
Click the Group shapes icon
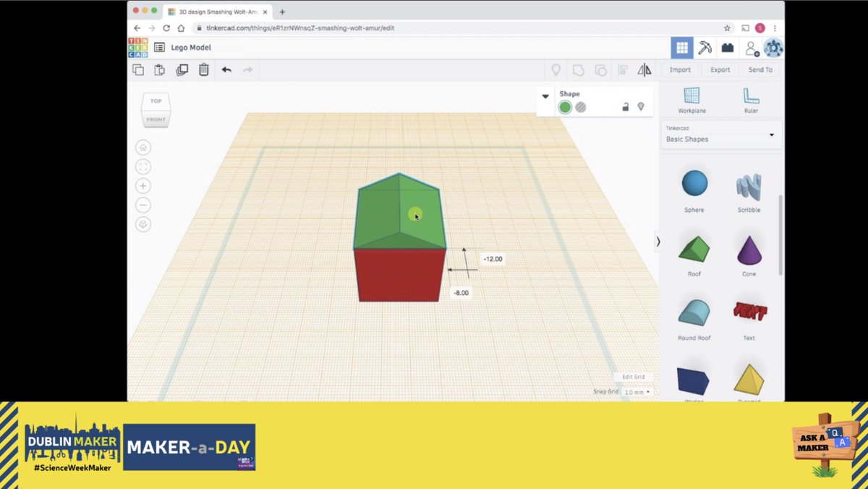pyautogui.click(x=578, y=70)
